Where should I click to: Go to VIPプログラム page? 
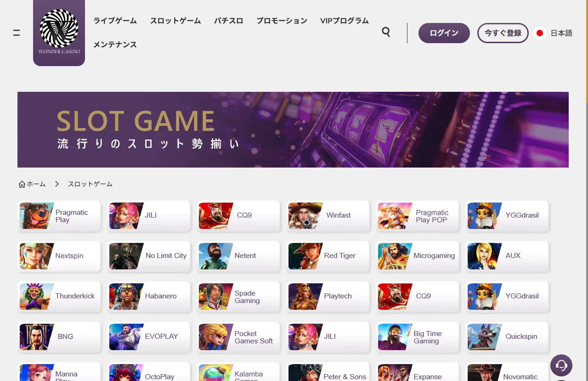tap(345, 21)
